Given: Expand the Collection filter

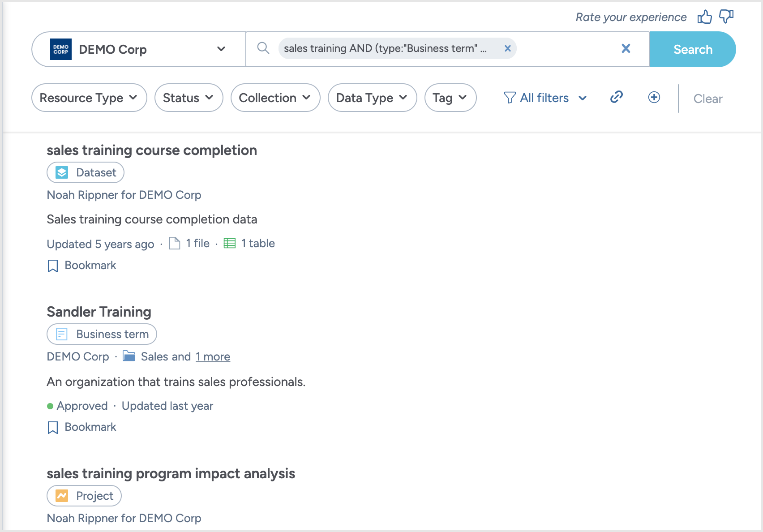Looking at the screenshot, I should coord(275,98).
